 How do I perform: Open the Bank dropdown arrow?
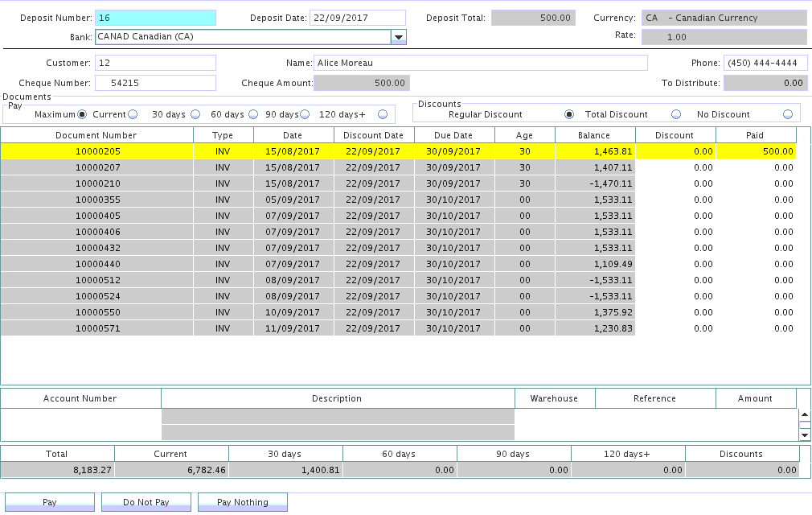[398, 37]
